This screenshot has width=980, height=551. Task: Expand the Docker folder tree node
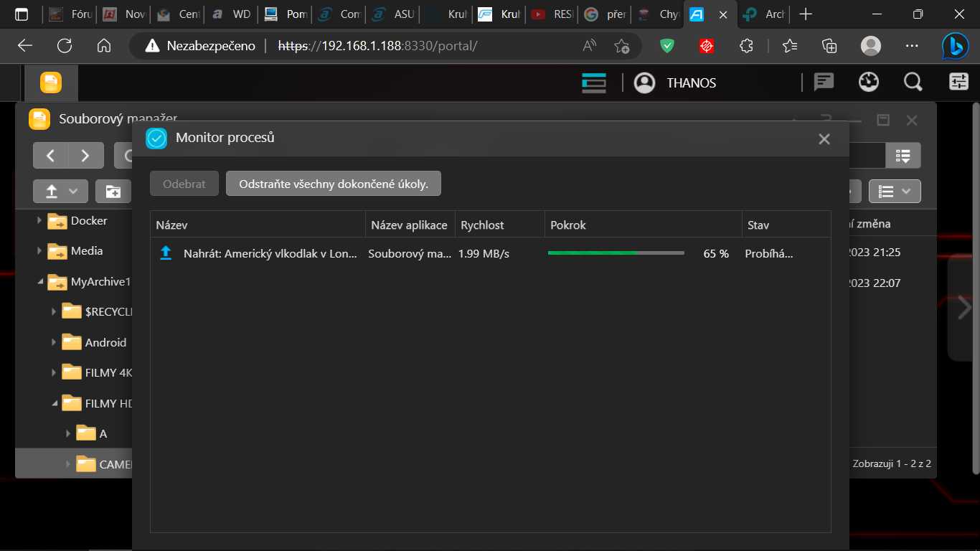(39, 221)
